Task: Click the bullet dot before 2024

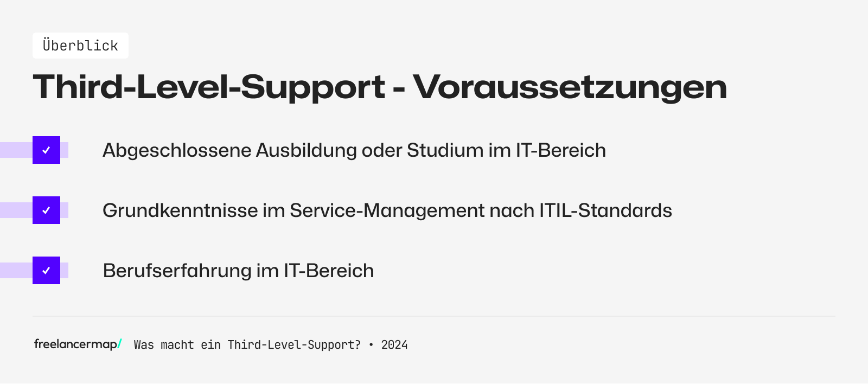Action: 371,345
